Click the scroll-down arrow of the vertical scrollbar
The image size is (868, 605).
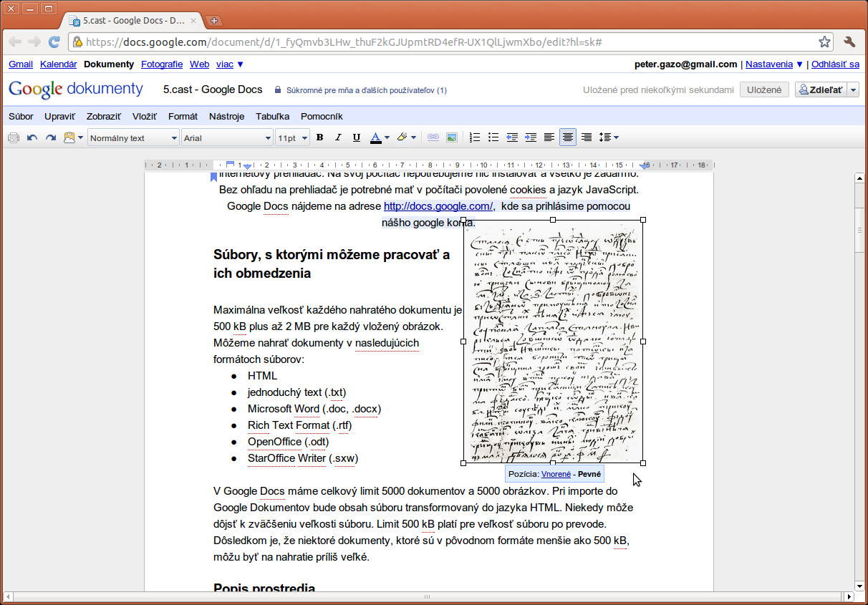click(x=860, y=585)
